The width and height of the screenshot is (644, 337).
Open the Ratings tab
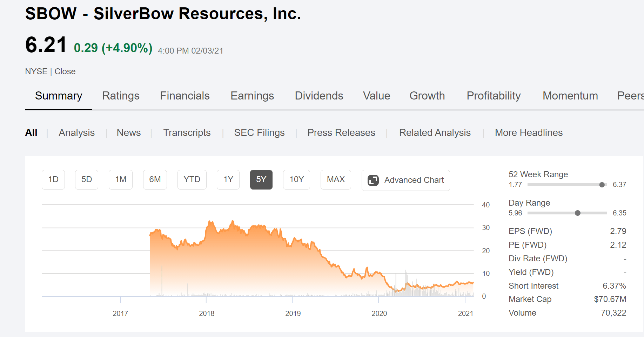121,96
